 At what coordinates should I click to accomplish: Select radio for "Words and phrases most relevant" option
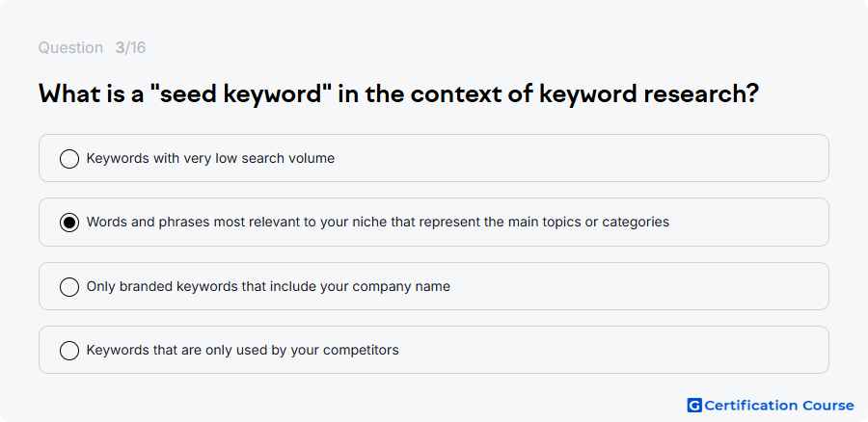[x=69, y=223]
